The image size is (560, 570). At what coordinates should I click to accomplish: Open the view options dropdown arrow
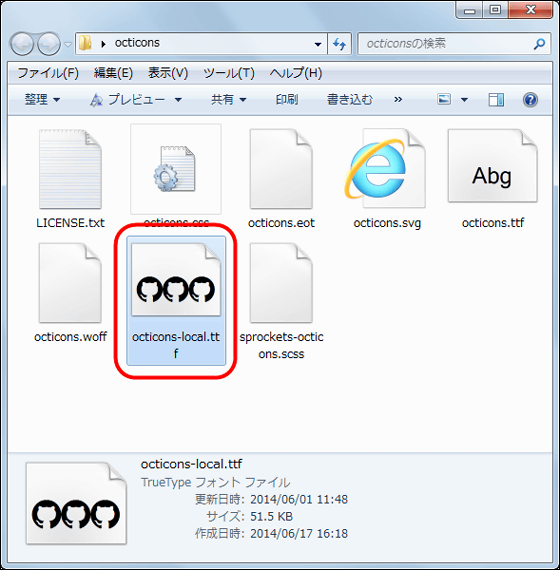[x=464, y=100]
